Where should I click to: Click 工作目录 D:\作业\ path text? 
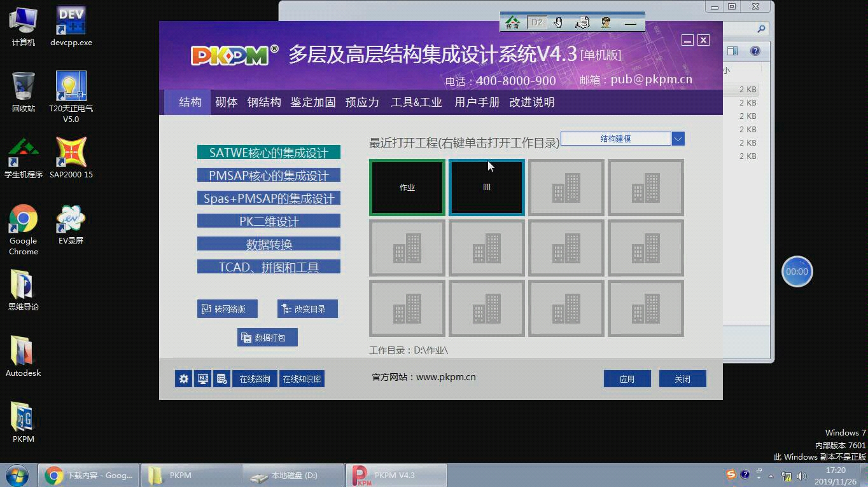[409, 350]
